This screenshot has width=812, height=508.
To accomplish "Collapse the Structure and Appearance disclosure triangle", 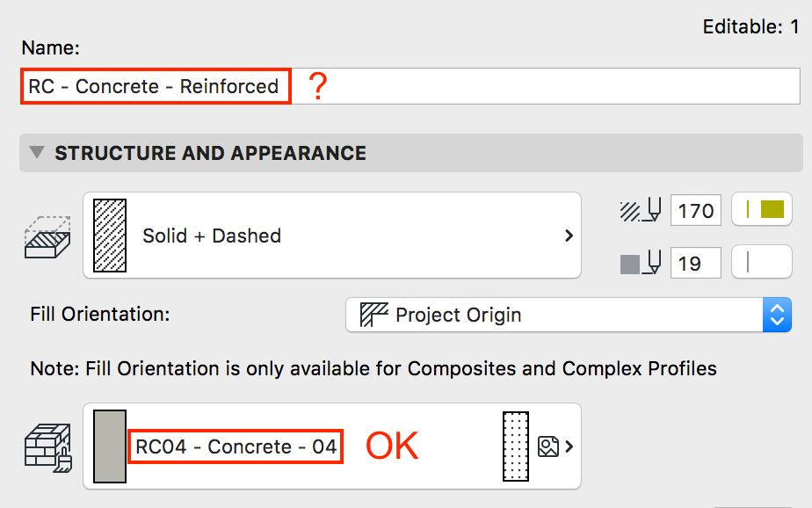I will click(36, 153).
